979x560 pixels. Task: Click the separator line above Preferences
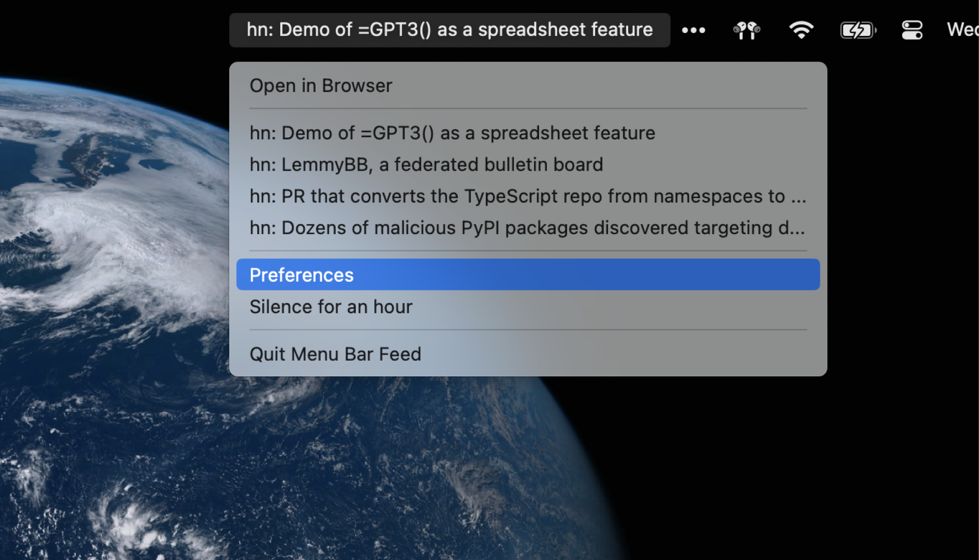click(527, 250)
